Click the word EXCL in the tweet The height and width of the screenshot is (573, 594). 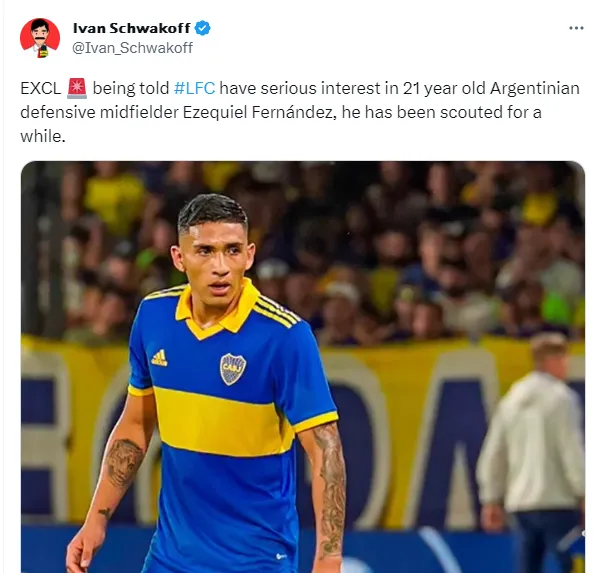point(41,88)
